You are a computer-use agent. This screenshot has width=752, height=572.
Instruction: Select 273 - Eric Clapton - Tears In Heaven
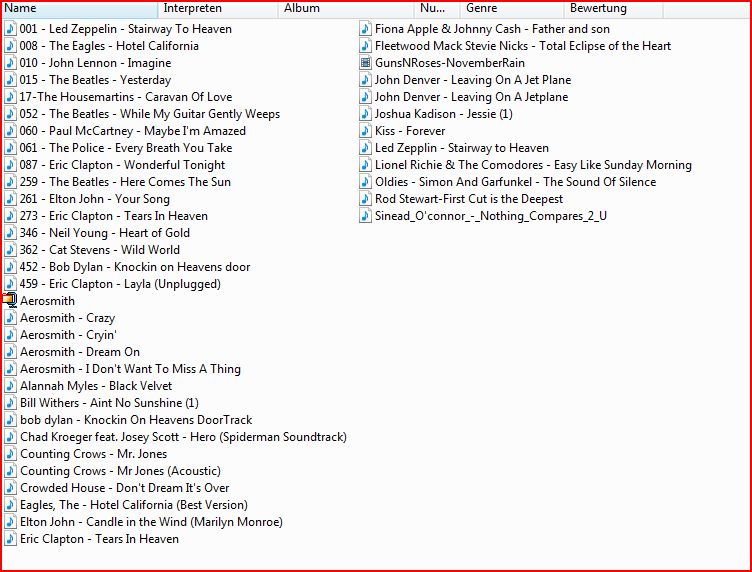click(x=106, y=216)
